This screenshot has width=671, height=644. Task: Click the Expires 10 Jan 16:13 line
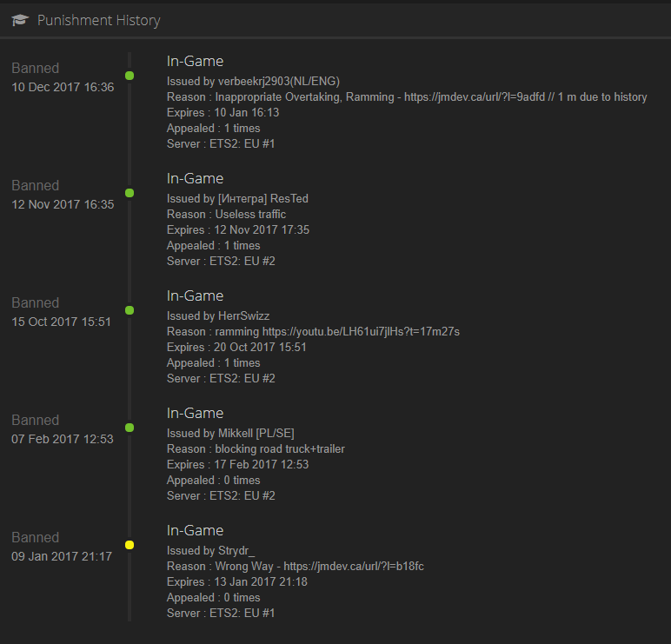click(x=223, y=112)
